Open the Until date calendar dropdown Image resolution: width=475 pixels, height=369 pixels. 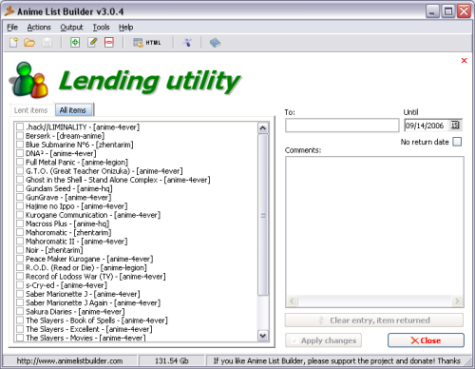455,125
